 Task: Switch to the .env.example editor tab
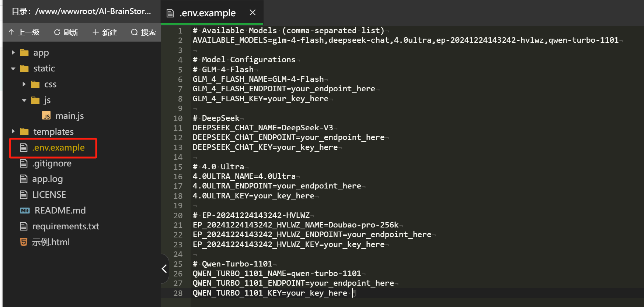[208, 13]
